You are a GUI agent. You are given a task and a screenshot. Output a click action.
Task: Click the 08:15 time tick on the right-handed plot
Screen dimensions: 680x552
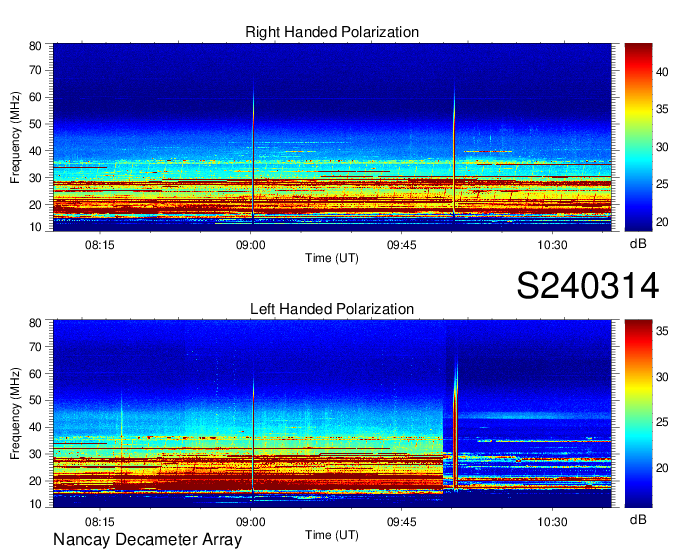click(x=100, y=245)
